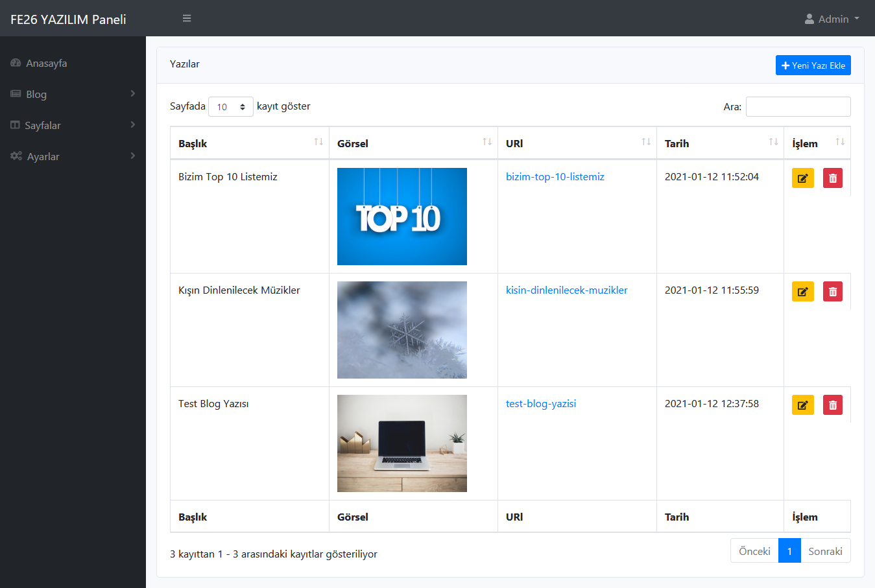
Task: Delete the Kışın Dinlenilecek Müzikler post
Action: tap(833, 292)
